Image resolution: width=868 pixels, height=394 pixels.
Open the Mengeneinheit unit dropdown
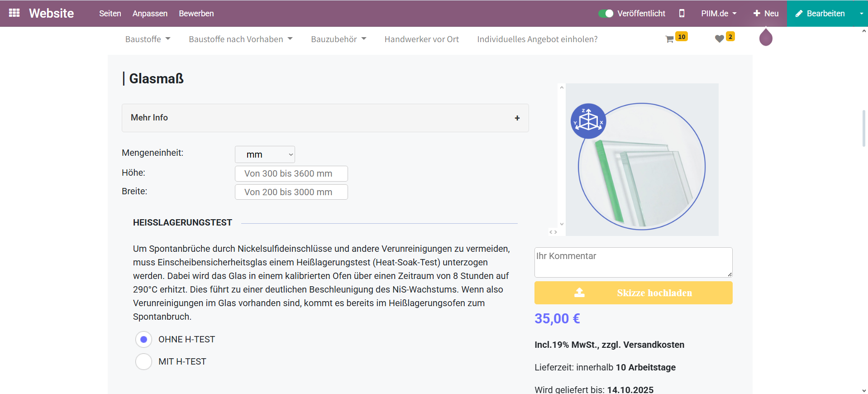tap(265, 154)
